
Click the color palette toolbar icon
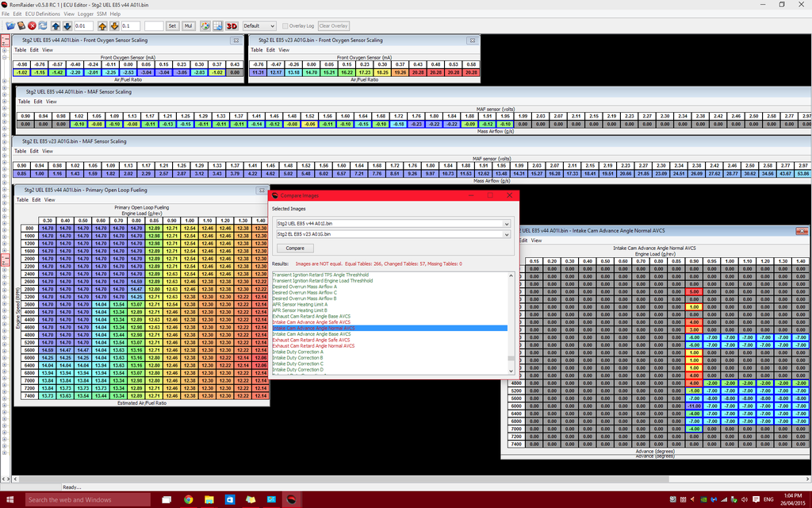point(204,25)
